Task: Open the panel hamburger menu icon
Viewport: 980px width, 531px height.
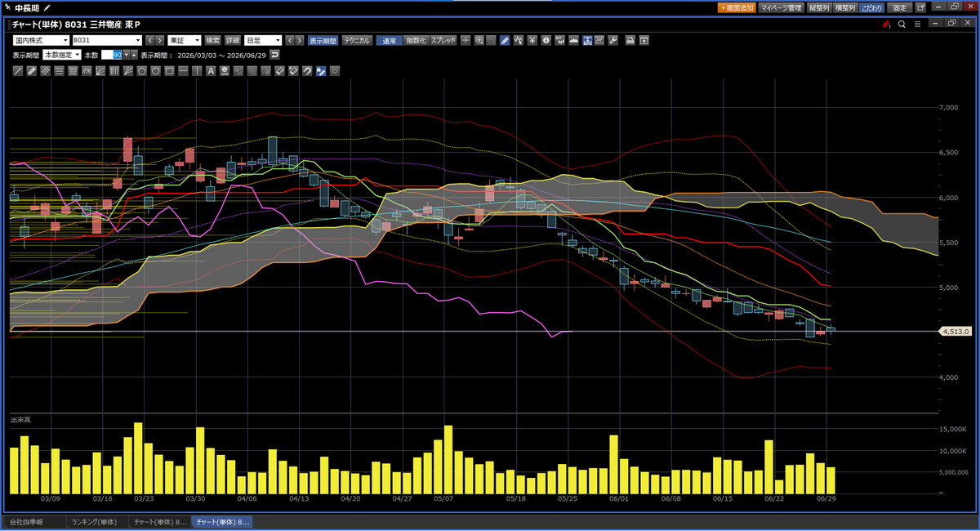Action: point(918,24)
